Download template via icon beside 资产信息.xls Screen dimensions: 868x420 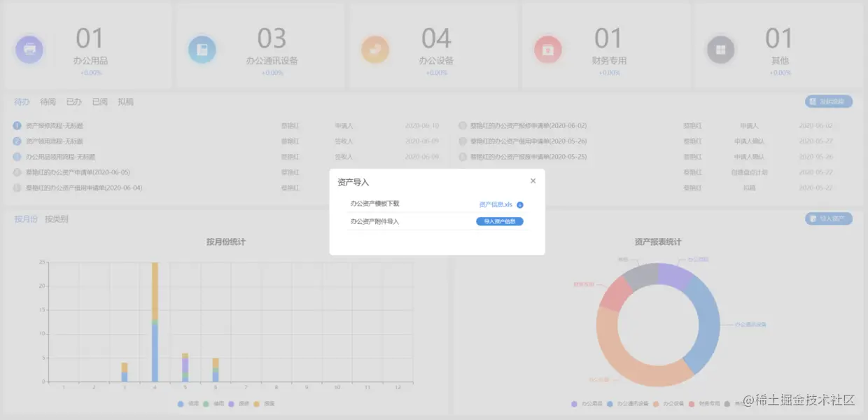[520, 205]
